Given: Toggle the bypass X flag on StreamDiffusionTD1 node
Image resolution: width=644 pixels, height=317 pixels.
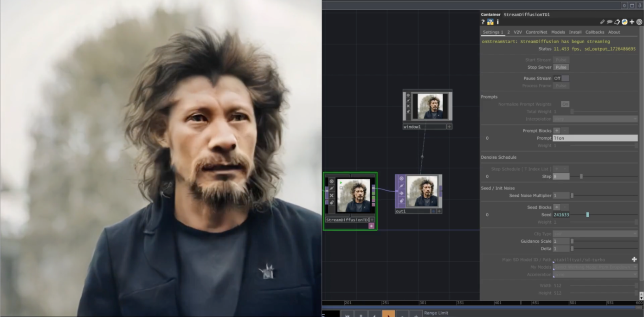Looking at the screenshot, I should [331, 196].
